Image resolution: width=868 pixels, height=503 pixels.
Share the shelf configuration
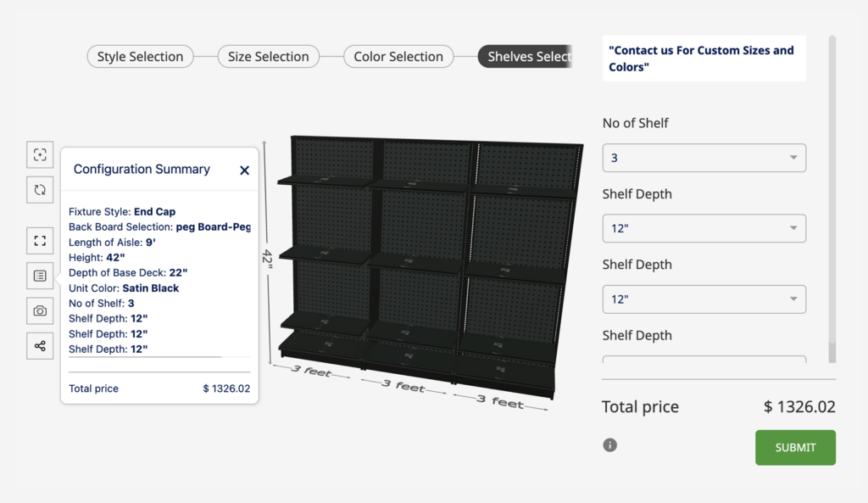click(x=40, y=345)
